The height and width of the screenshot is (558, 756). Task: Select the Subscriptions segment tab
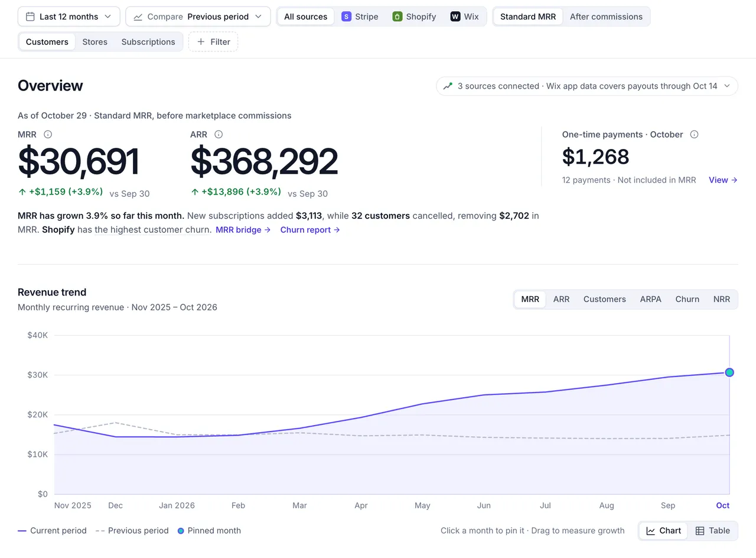(x=148, y=42)
